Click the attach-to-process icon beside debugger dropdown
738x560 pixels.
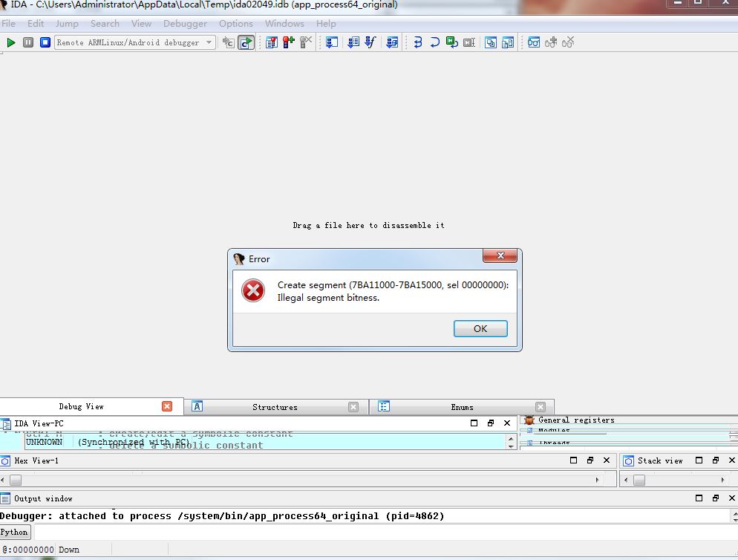click(228, 42)
